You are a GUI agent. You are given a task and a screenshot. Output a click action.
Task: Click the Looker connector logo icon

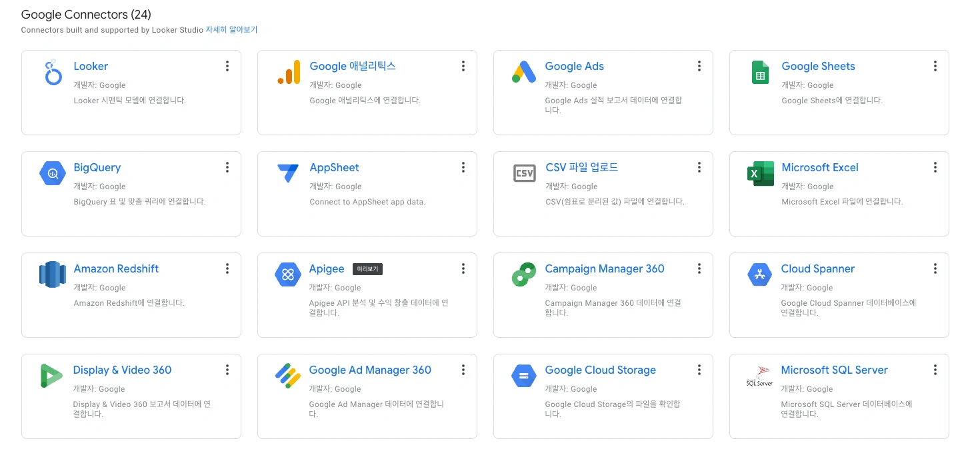[53, 73]
